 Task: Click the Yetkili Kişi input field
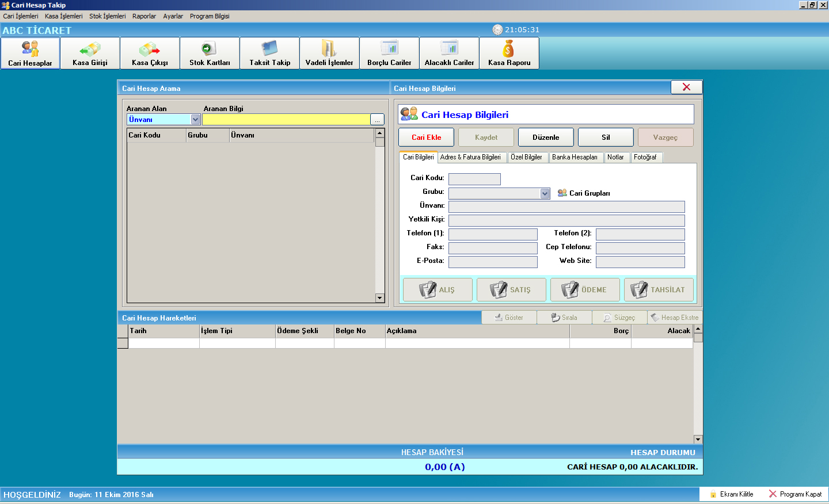pyautogui.click(x=566, y=220)
